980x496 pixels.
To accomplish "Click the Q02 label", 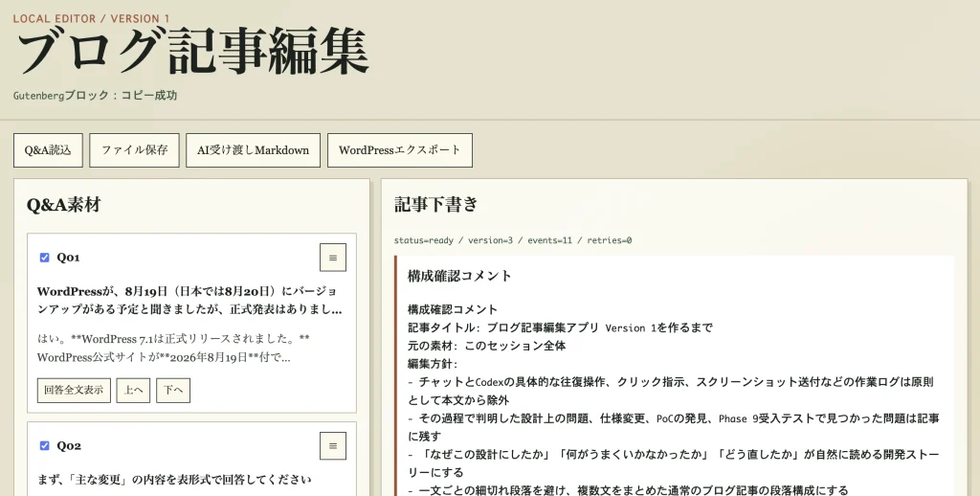I will pyautogui.click(x=69, y=446).
